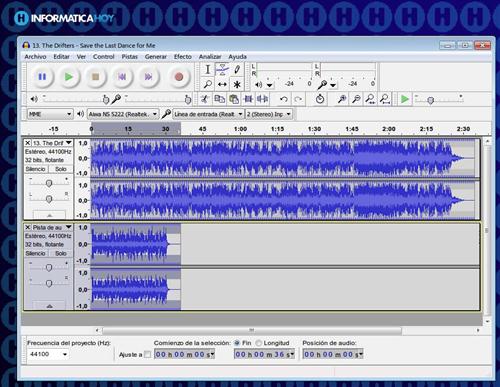The image size is (500, 387).
Task: Open the Ayuda menu
Action: coord(238,57)
